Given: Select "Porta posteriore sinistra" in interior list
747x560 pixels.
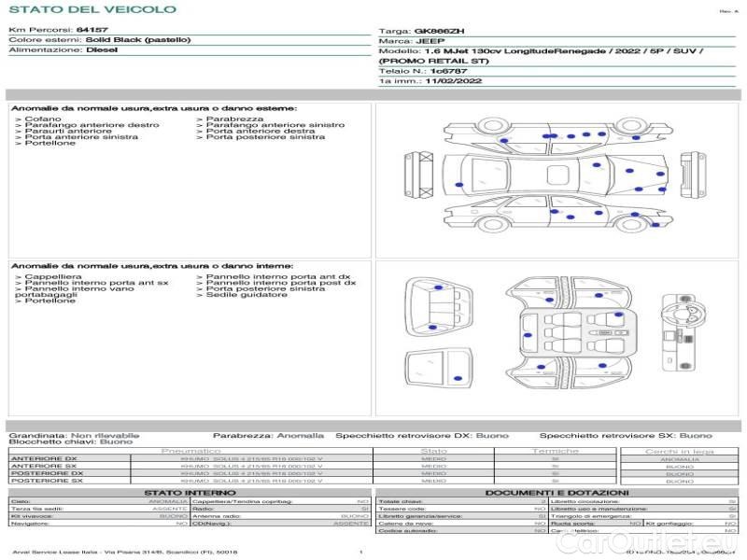Looking at the screenshot, I should click(261, 288).
